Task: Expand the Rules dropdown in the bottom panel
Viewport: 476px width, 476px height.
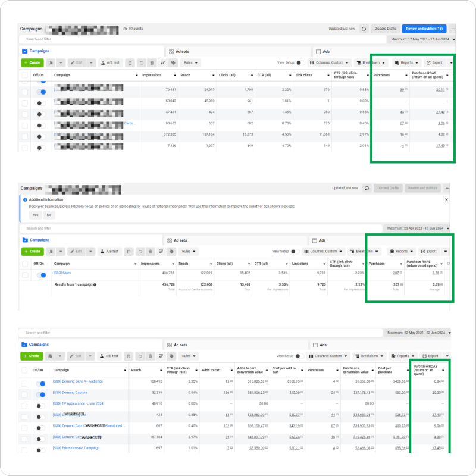Action: pos(190,356)
